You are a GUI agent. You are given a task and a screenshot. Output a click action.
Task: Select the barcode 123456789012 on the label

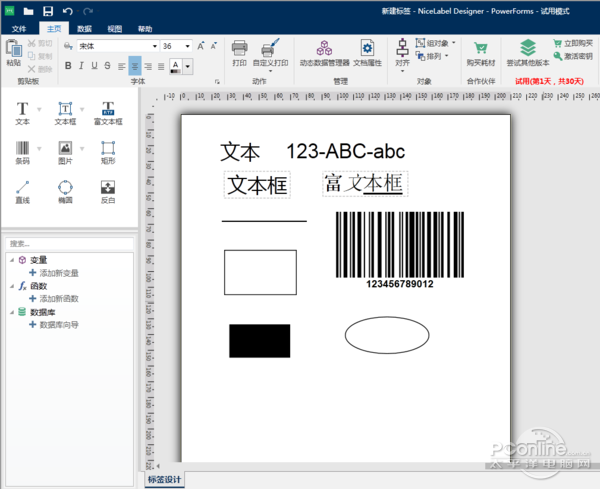click(x=400, y=250)
